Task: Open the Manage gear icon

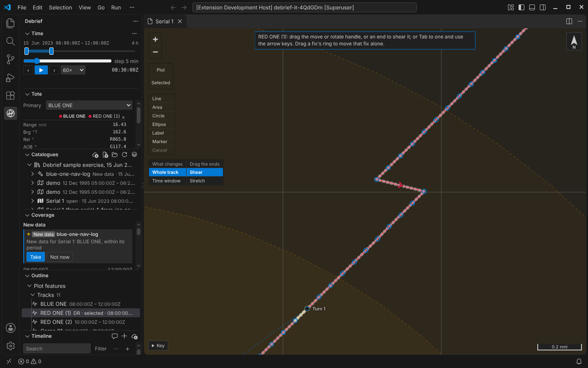Action: point(11,346)
